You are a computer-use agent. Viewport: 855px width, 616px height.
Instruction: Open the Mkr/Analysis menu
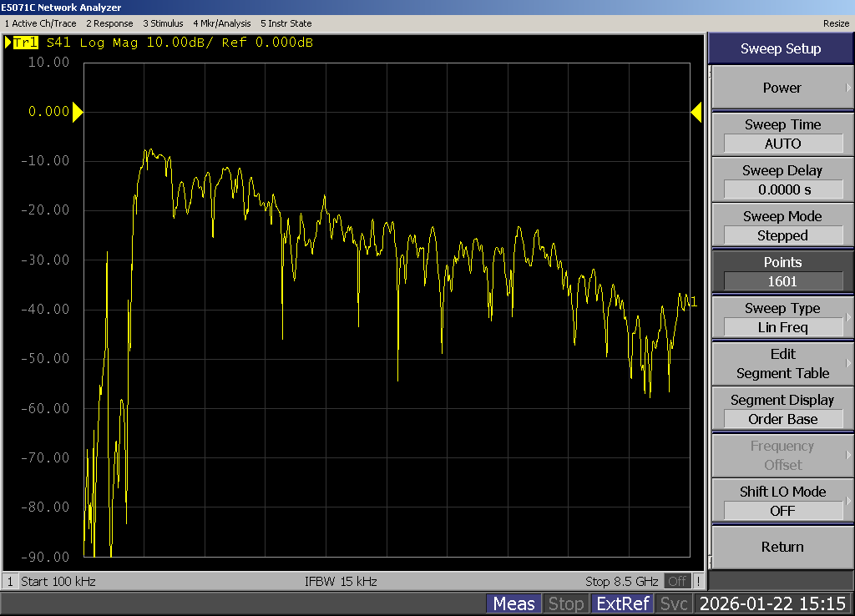click(221, 23)
